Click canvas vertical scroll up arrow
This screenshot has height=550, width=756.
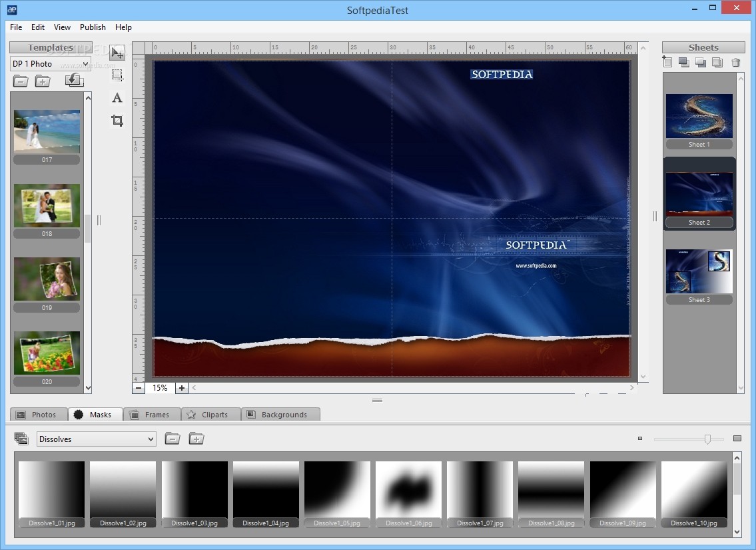coord(643,48)
